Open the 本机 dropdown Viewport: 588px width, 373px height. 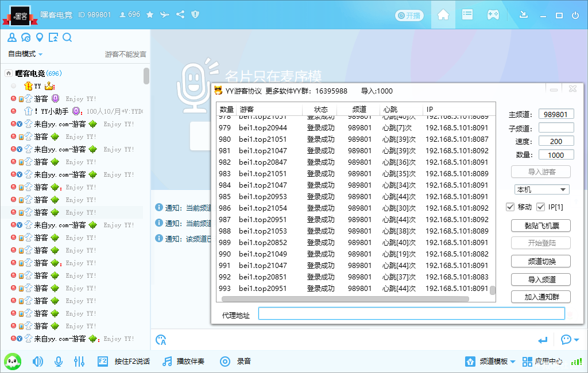pyautogui.click(x=541, y=190)
